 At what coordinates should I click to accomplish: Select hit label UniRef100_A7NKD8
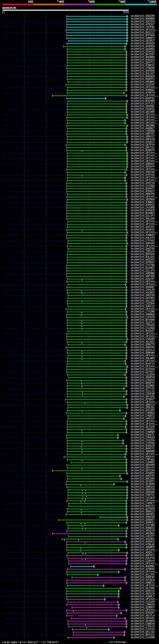[143, 68]
